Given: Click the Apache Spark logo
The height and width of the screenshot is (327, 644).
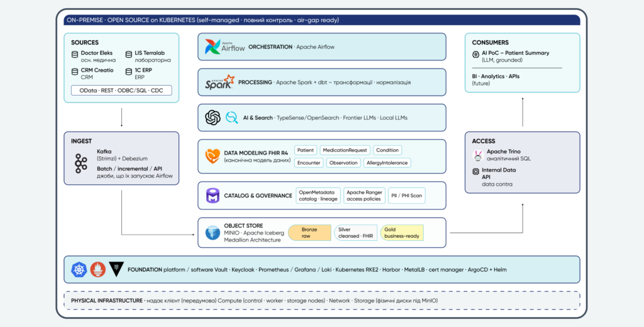Looking at the screenshot, I should coord(219,82).
